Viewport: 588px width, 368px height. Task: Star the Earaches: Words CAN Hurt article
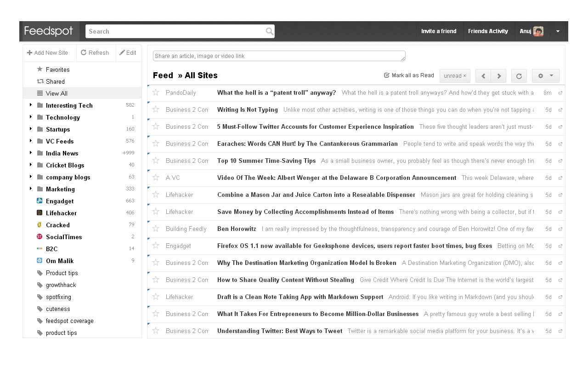tap(156, 144)
